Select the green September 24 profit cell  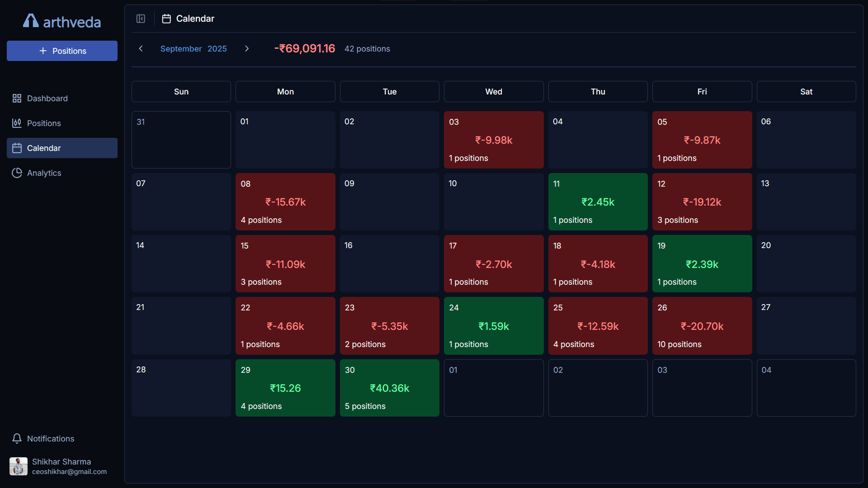[493, 325]
